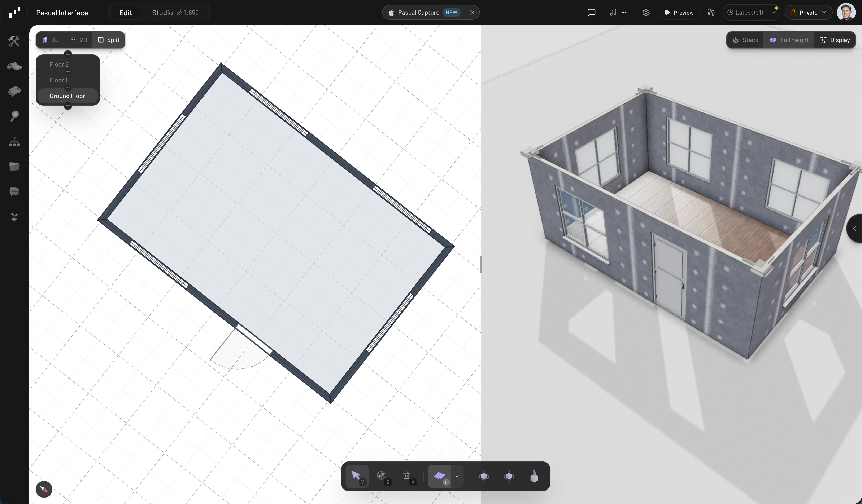Switch to the Studio tab
862x504 pixels.
(x=175, y=13)
